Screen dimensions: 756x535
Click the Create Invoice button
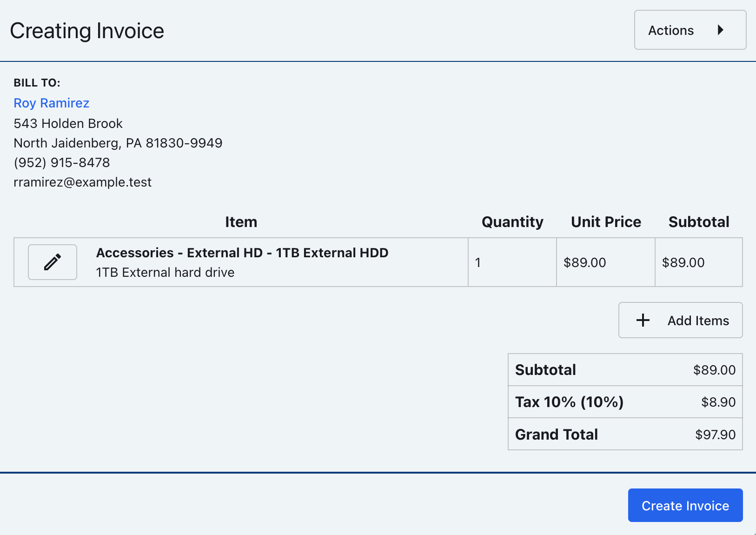pyautogui.click(x=685, y=505)
